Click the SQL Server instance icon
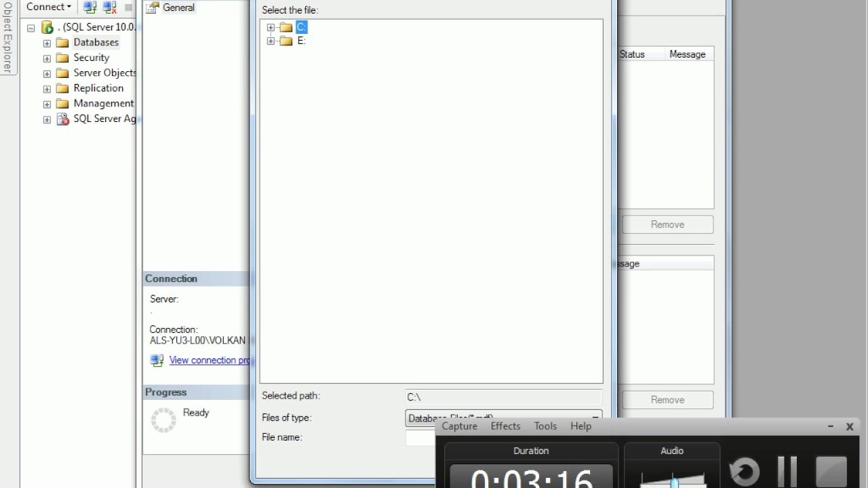This screenshot has height=488, width=868. click(47, 27)
